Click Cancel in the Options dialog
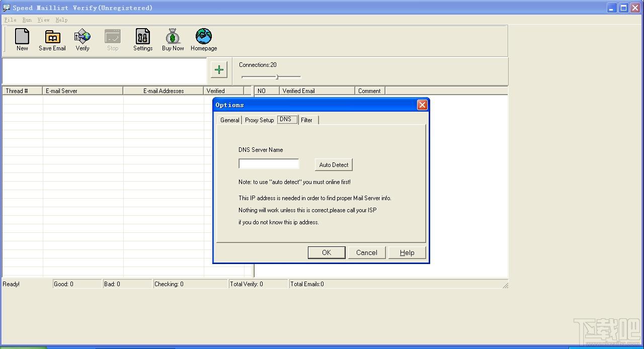 [x=367, y=252]
